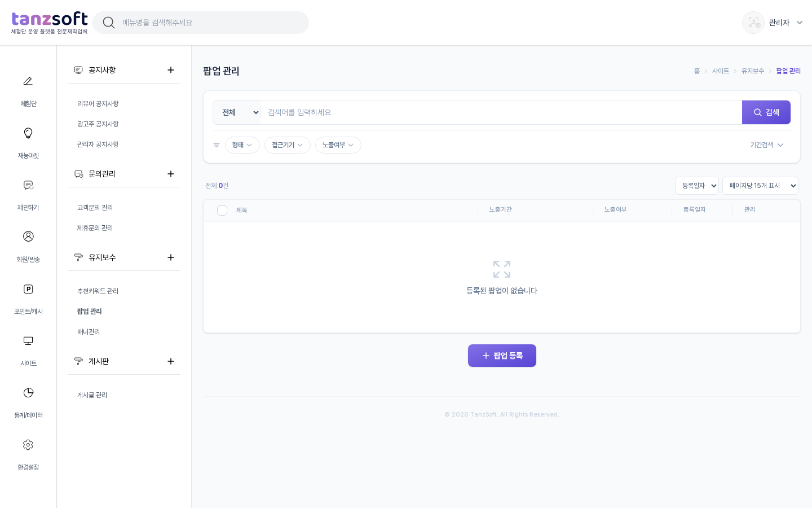
Task: Go to 게시글 관리 menu item
Action: [92, 395]
